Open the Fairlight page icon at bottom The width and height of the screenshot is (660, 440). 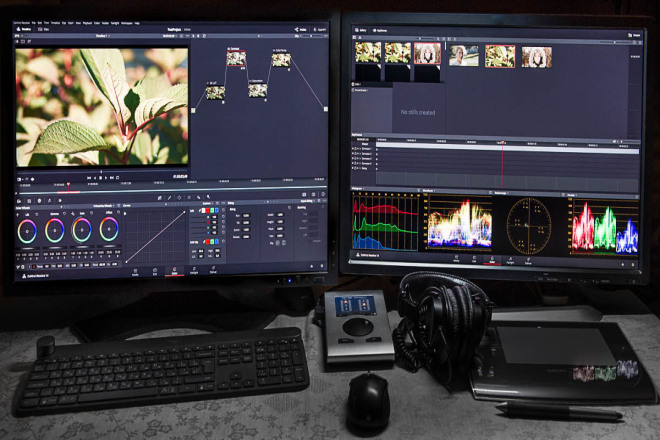[x=194, y=270]
